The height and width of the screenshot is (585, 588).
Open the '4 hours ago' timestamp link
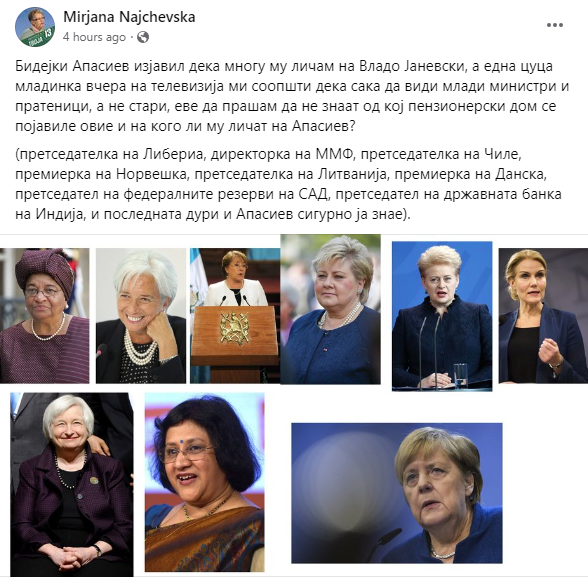[94, 37]
